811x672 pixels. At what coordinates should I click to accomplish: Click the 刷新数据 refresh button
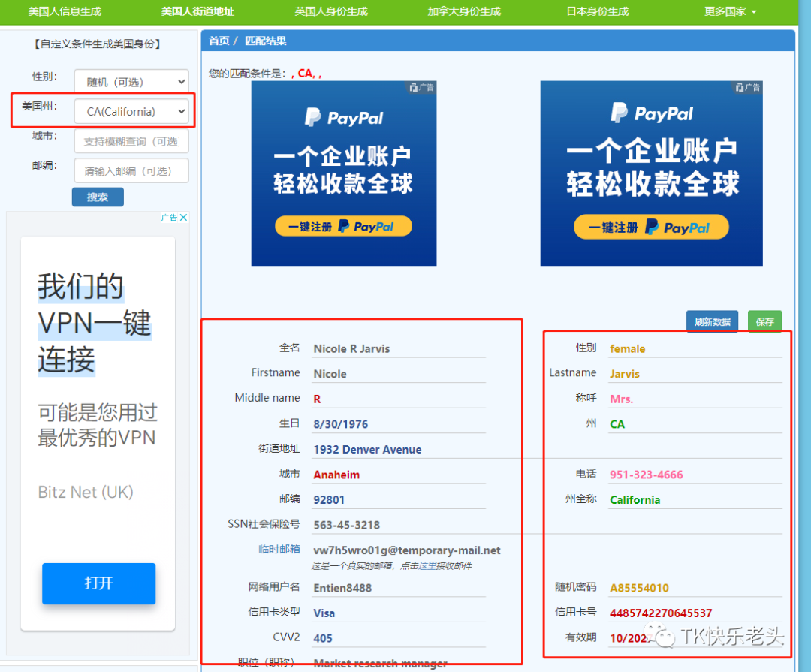[x=712, y=321]
